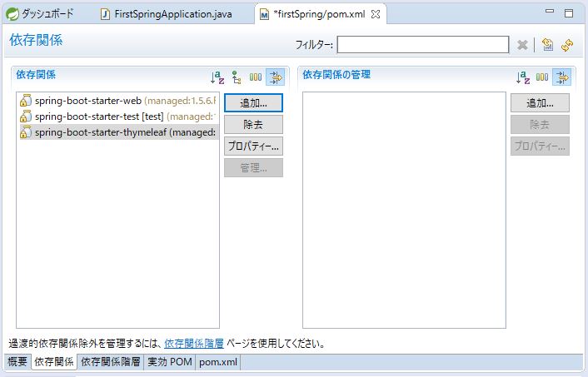Image resolution: width=588 pixels, height=377 pixels.
Task: Select spring-boot-starter-thymeleaf dependency
Action: tap(118, 132)
